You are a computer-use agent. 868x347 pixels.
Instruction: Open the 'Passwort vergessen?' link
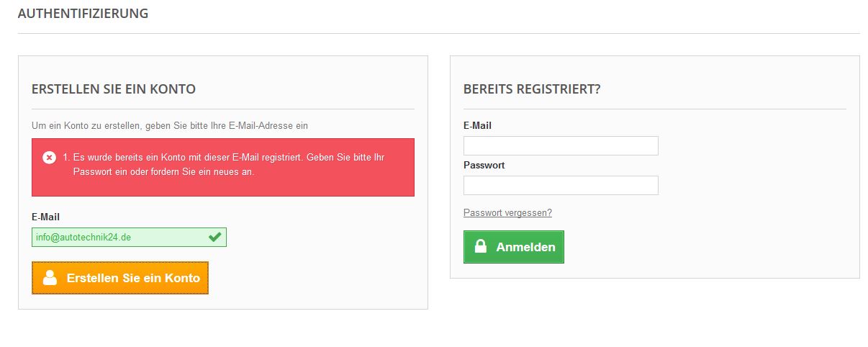point(507,212)
